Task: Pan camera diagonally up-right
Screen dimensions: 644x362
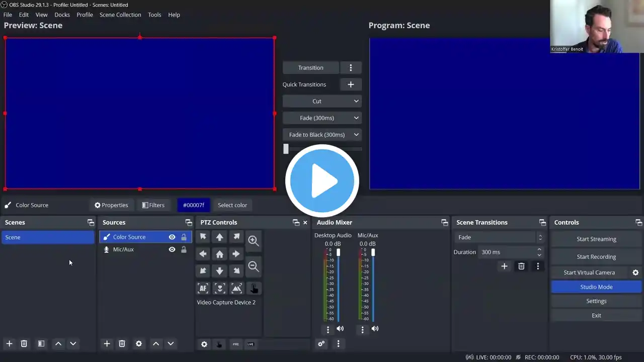Action: click(x=236, y=237)
